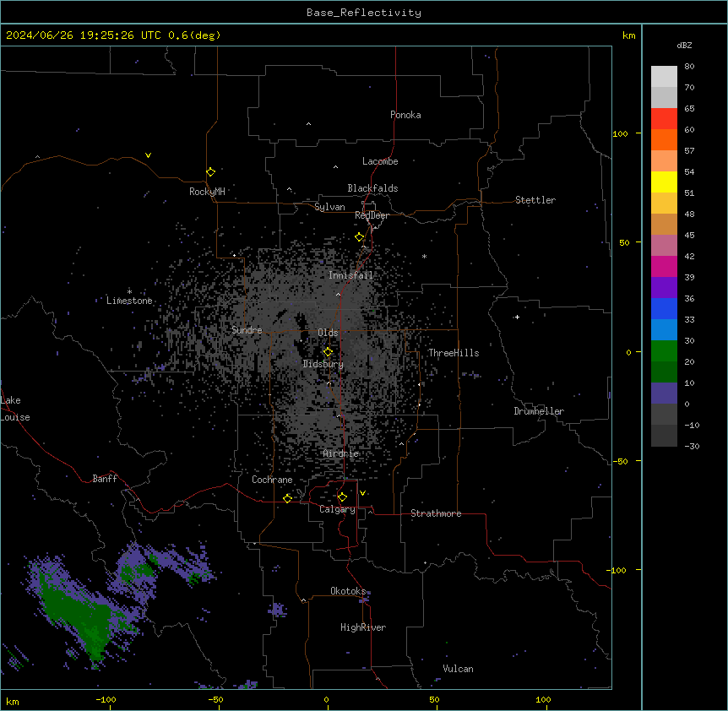Click the dBZ legend heading
728x711 pixels.
tap(684, 45)
